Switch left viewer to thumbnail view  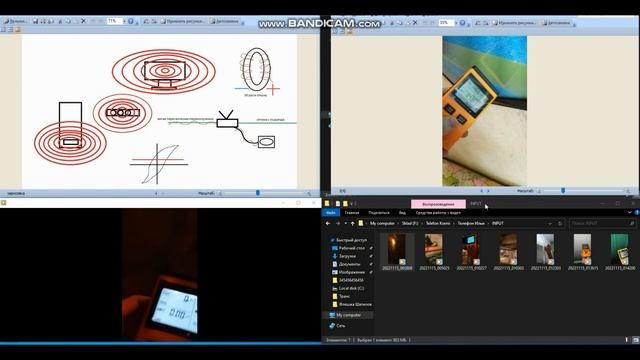(x=3, y=30)
